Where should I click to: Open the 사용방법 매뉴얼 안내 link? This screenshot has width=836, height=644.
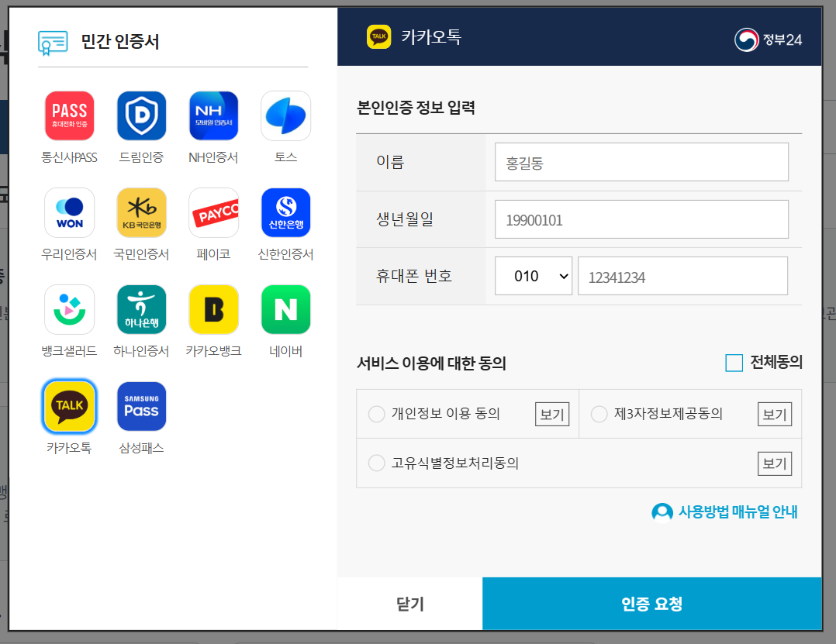click(738, 512)
